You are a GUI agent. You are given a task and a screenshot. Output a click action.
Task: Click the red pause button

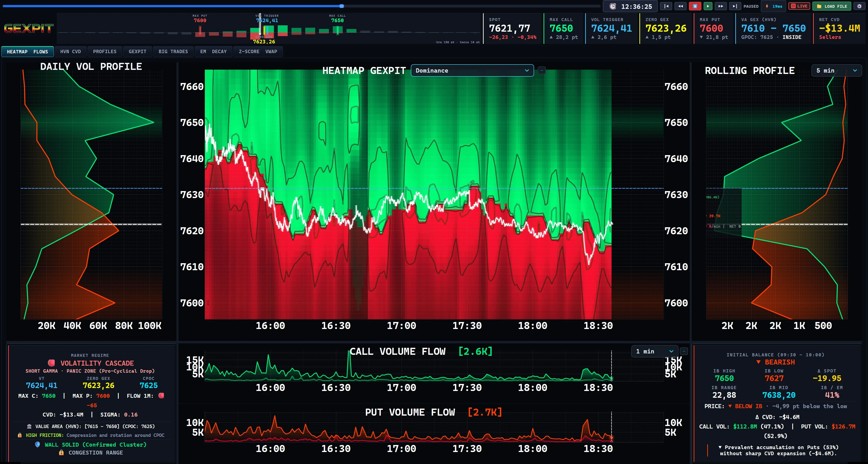tap(695, 6)
